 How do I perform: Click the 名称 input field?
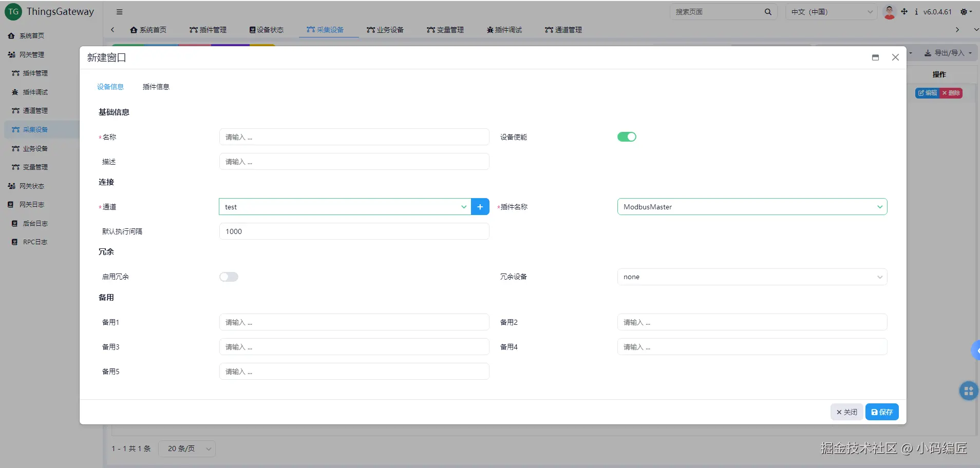(x=354, y=137)
